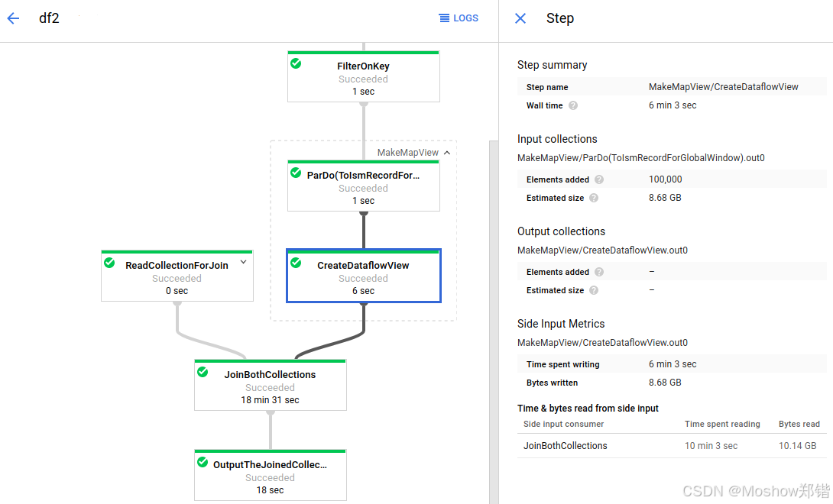Click the blue back arrow beside df2

tap(12, 18)
